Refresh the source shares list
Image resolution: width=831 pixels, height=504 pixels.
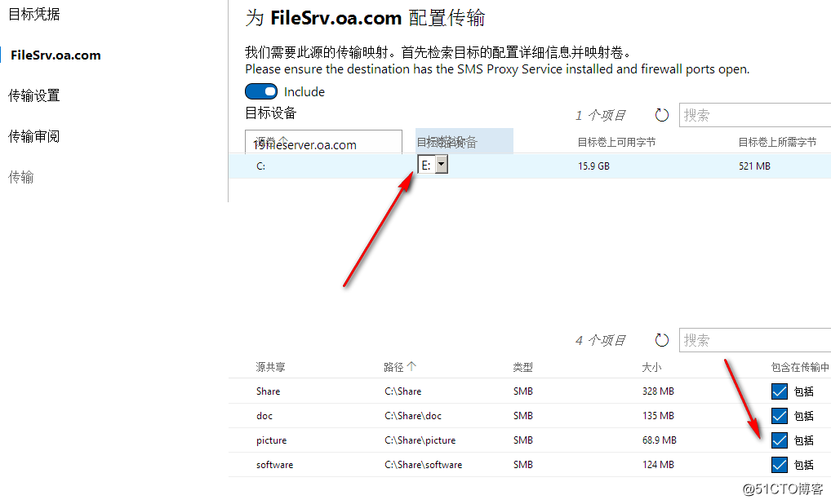pyautogui.click(x=661, y=340)
